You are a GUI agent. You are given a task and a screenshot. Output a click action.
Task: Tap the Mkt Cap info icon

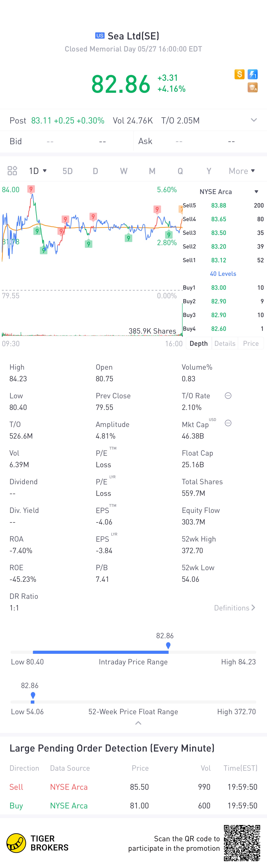coord(228,423)
